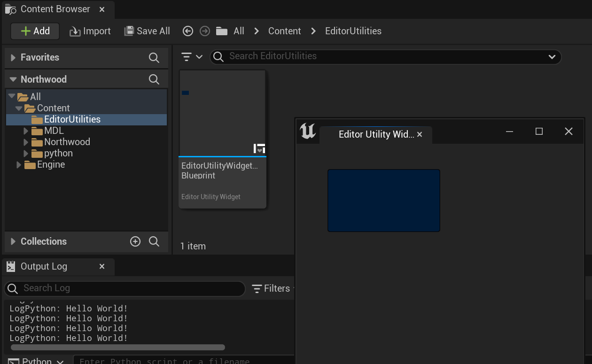This screenshot has width=592, height=364.
Task: Expand the MDL folder arrow
Action: tap(26, 131)
